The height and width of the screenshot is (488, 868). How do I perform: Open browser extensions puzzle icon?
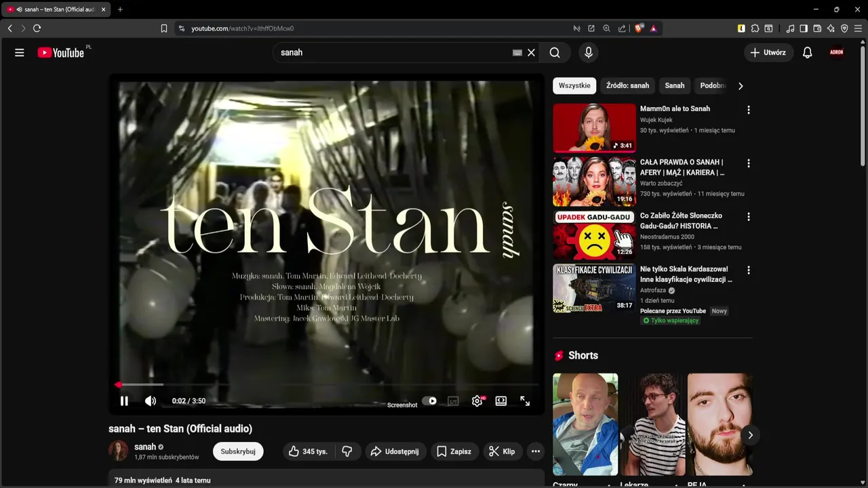coord(755,28)
